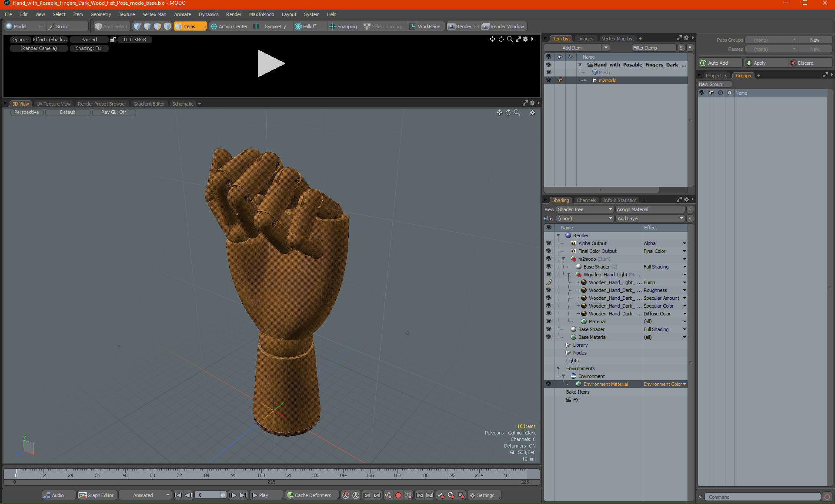
Task: Click the Auto Add button
Action: coord(720,63)
